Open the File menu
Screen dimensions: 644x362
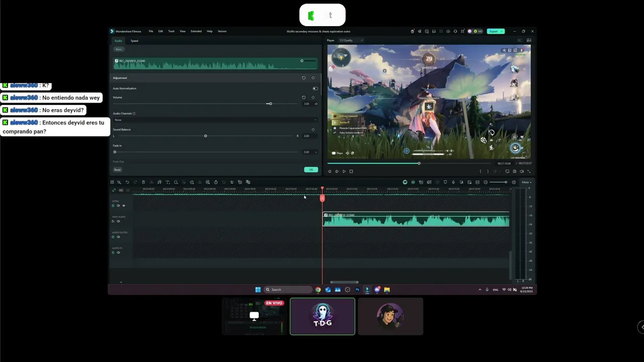151,31
